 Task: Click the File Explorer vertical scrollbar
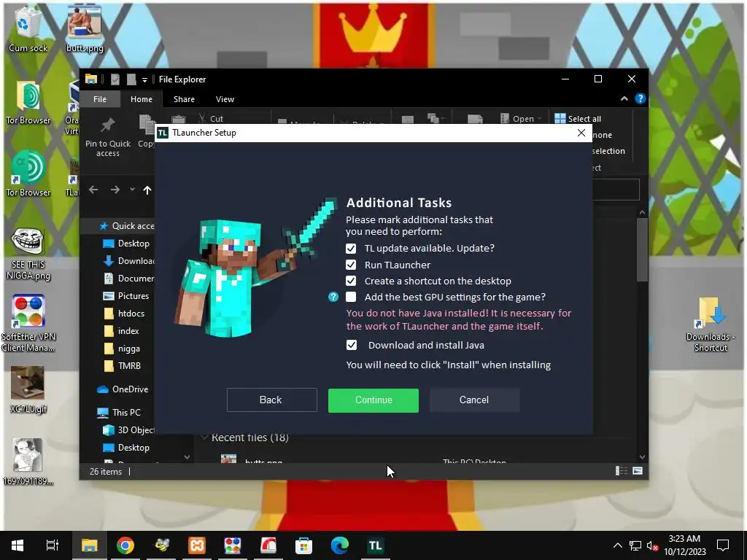[642, 249]
